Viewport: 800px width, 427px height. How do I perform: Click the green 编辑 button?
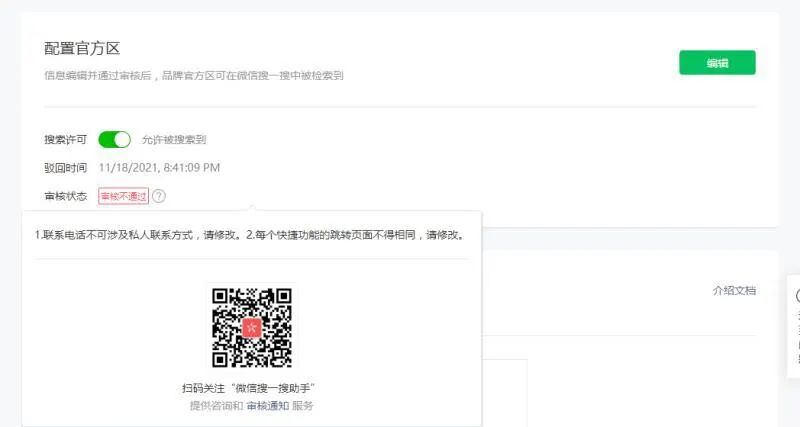point(717,63)
